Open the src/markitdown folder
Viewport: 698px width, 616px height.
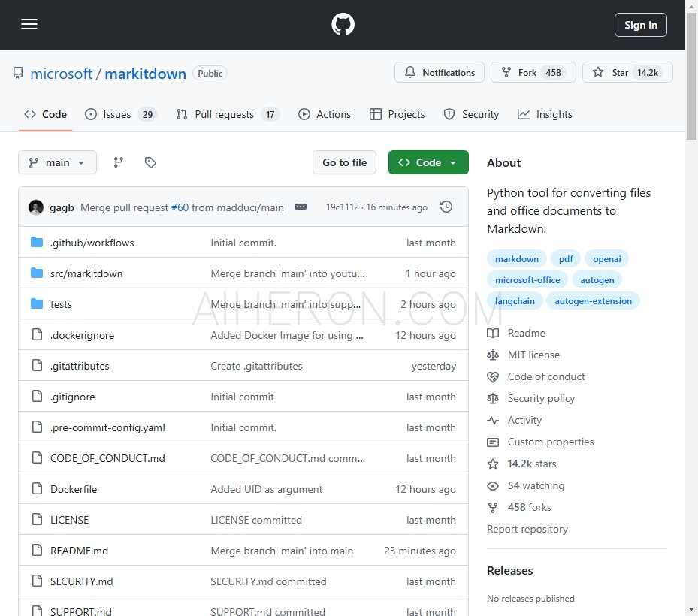point(86,273)
